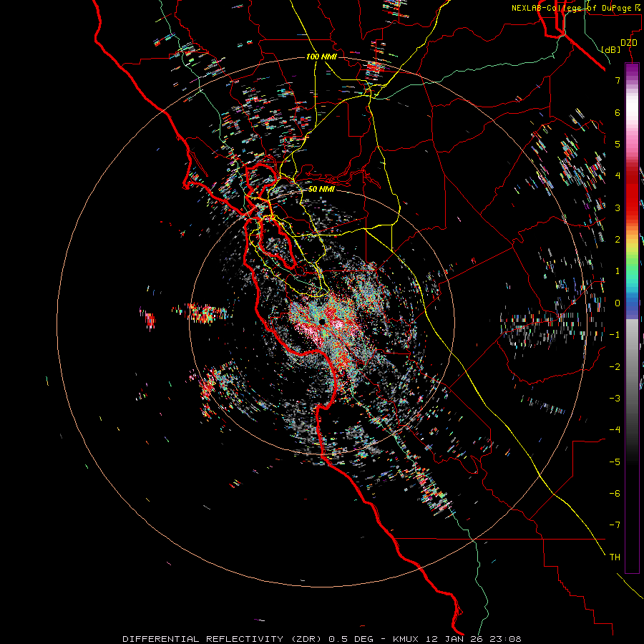The image size is (644, 644).
Task: Click the 50 NMI range ring label
Action: click(321, 189)
